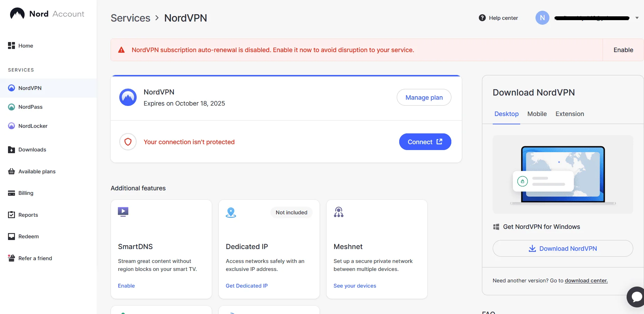Click the Meshnet card title
The image size is (644, 314).
pyautogui.click(x=348, y=247)
